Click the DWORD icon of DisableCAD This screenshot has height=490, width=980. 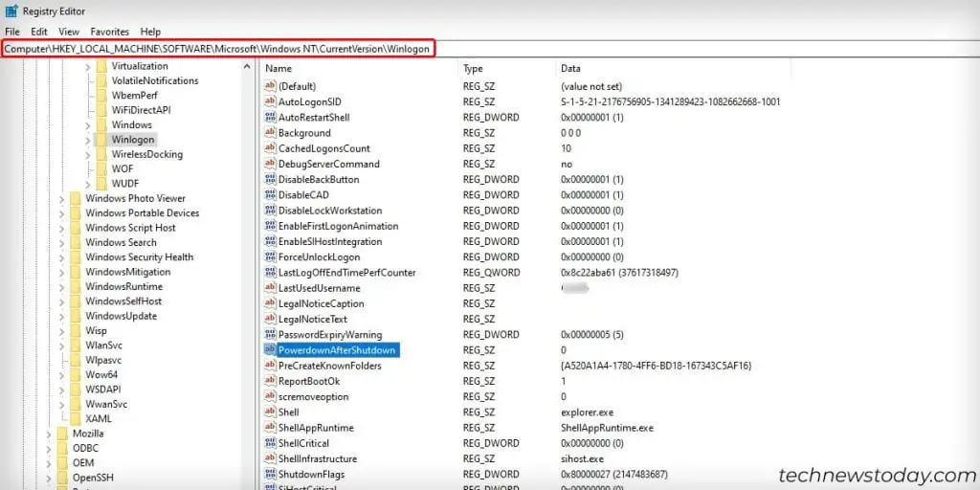[x=270, y=195]
